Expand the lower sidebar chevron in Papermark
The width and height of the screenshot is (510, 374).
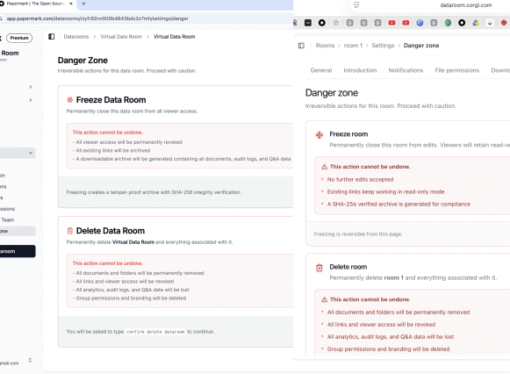[31, 100]
